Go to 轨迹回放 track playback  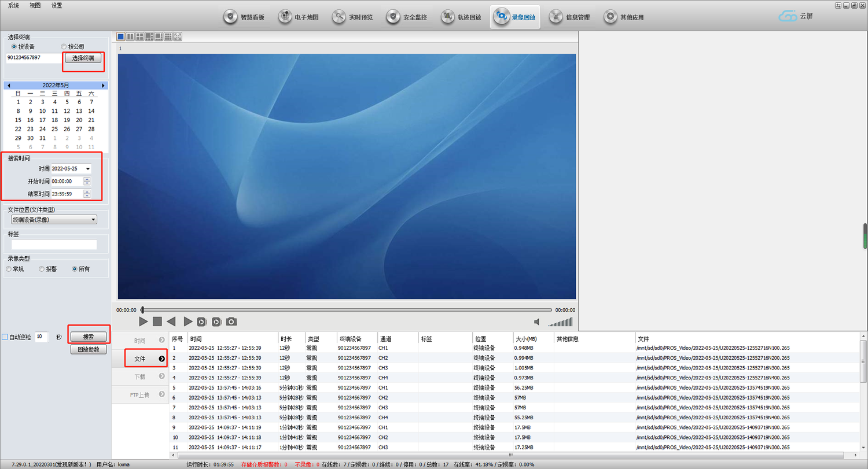[x=461, y=17]
